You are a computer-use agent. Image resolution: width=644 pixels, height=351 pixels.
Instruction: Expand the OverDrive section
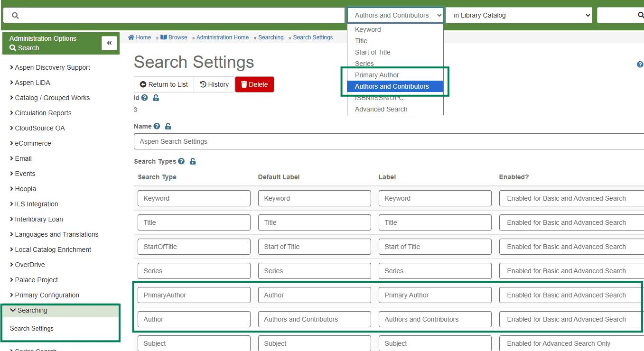pyautogui.click(x=27, y=265)
